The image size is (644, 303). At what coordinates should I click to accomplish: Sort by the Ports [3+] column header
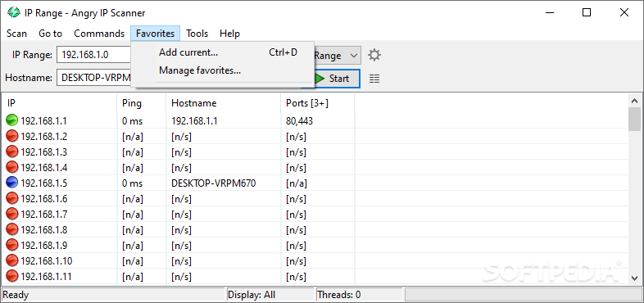pyautogui.click(x=317, y=103)
